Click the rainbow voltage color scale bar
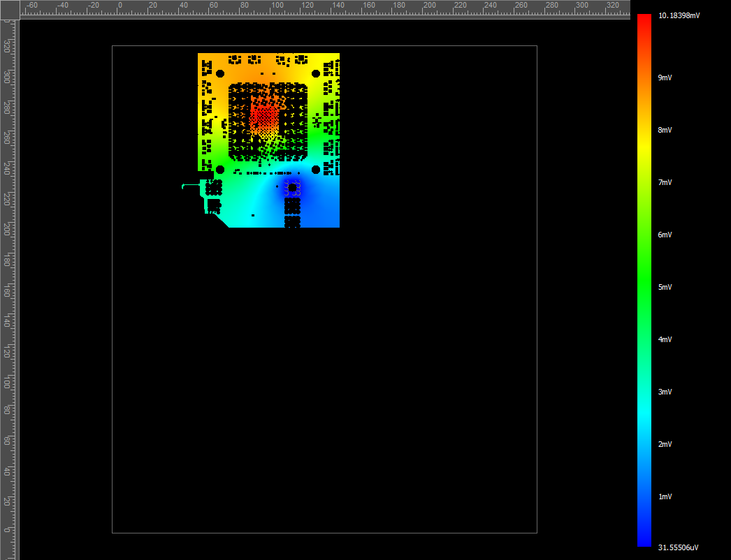 tap(644, 280)
